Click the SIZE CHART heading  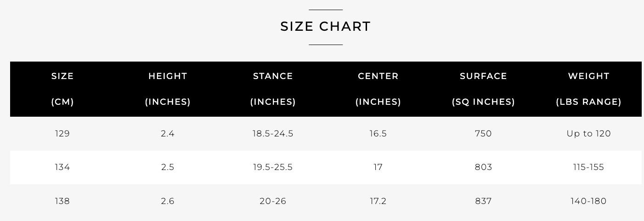pos(326,27)
